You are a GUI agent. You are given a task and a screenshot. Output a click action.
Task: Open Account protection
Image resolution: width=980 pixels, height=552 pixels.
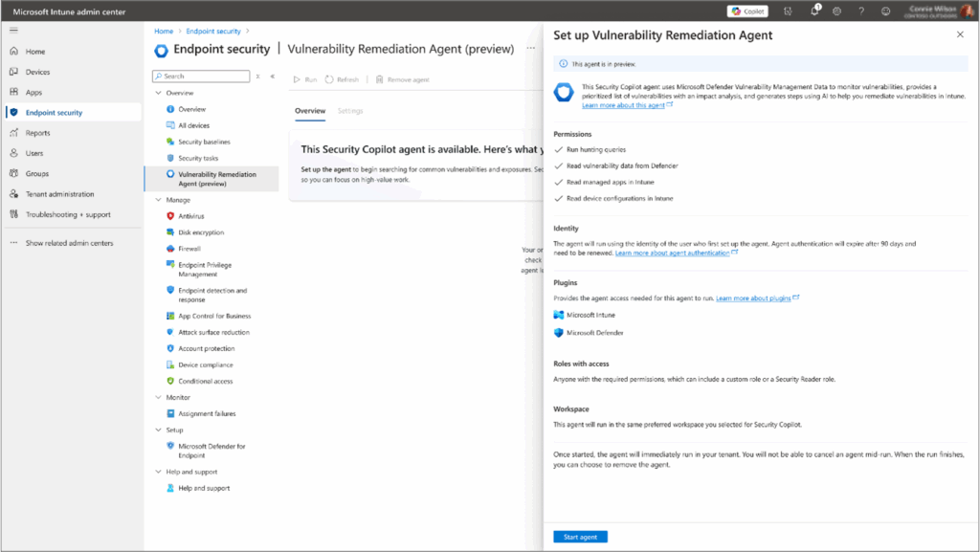click(207, 348)
